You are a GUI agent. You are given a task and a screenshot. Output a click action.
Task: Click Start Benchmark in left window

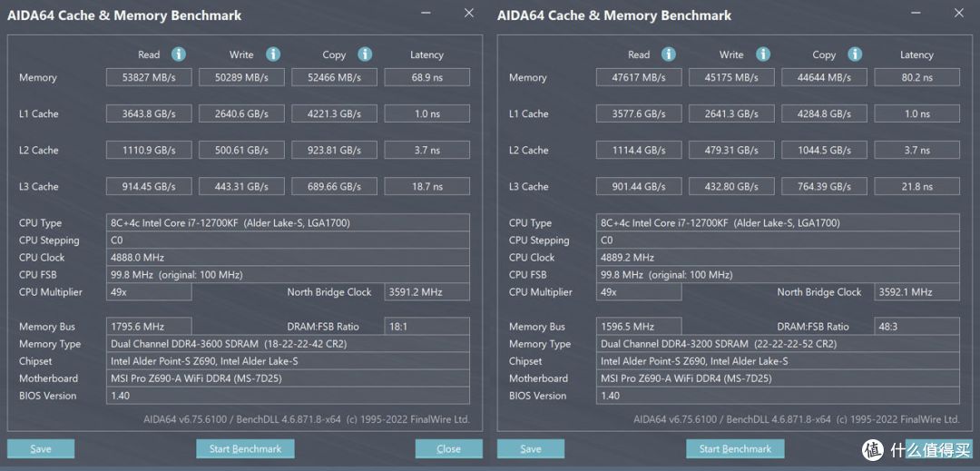point(245,448)
